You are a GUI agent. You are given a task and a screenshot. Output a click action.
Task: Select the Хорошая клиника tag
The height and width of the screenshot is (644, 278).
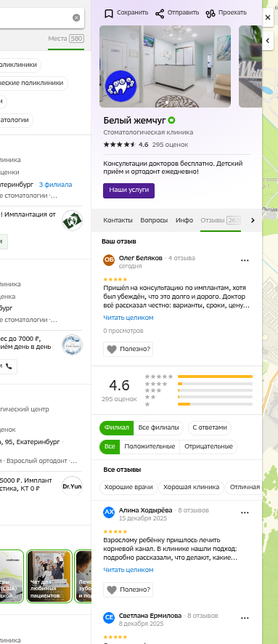click(x=191, y=487)
